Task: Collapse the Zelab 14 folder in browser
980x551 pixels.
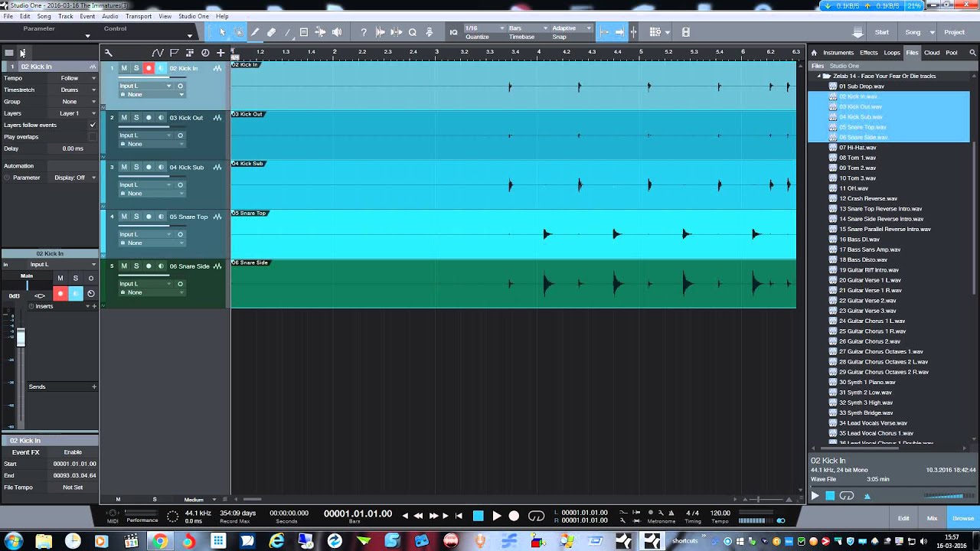Action: tap(818, 76)
